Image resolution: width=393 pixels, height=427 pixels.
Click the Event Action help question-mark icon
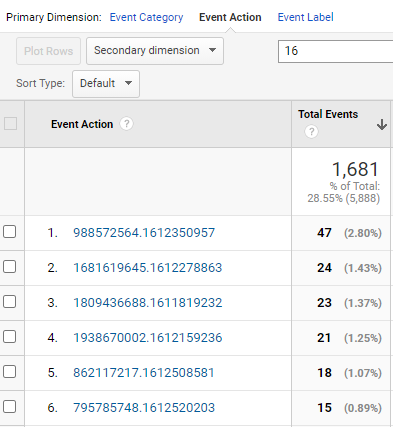point(126,124)
